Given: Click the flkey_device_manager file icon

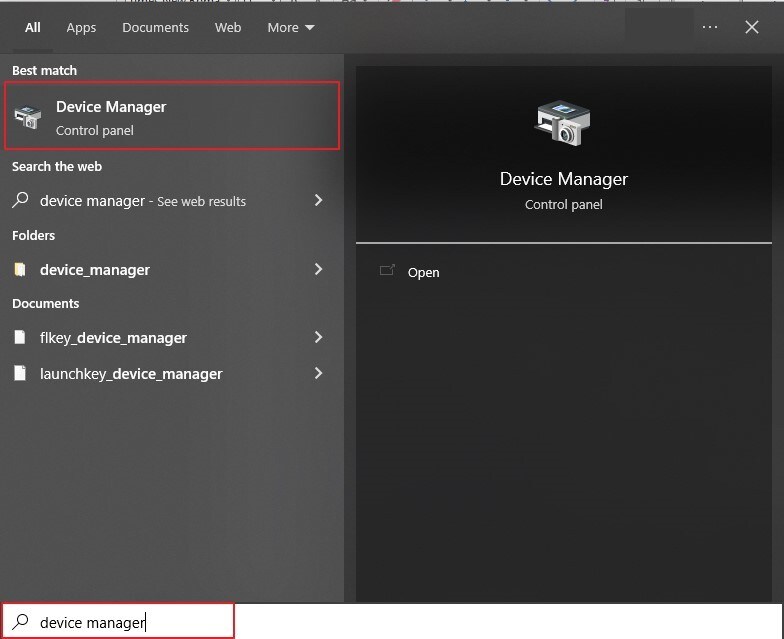Looking at the screenshot, I should click(x=20, y=337).
